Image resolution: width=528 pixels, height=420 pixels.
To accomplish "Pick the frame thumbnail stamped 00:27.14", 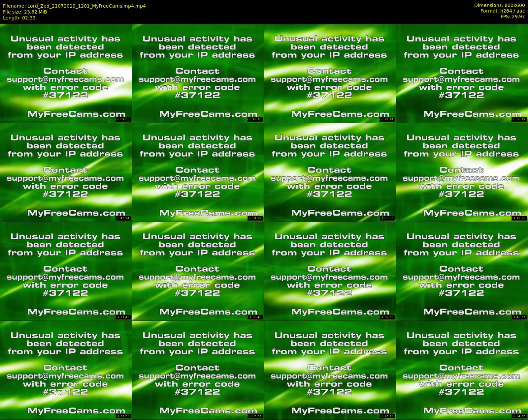I will [x=330, y=73].
